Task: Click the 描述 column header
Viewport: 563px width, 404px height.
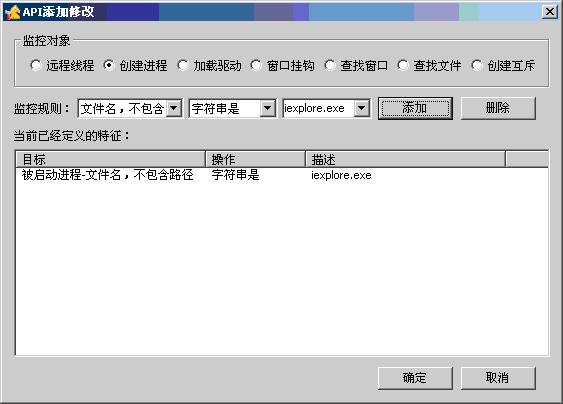Action: pyautogui.click(x=405, y=159)
